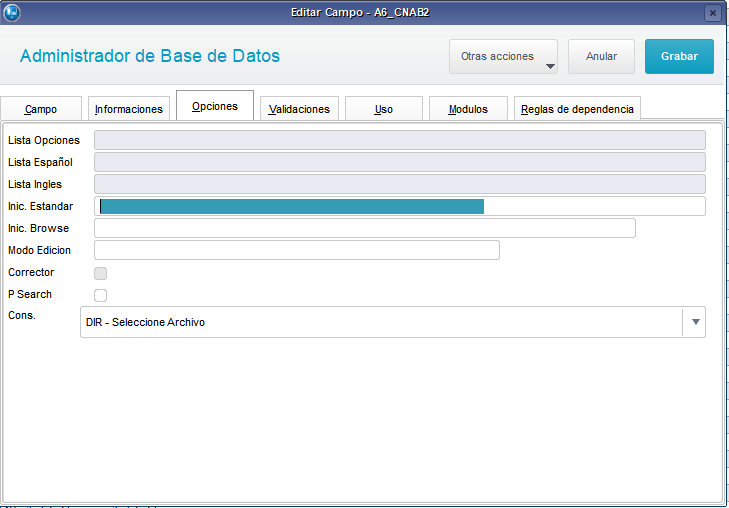Viewport: 729px width, 508px height.
Task: Open the Reglas de dependencia tab
Action: pyautogui.click(x=577, y=109)
